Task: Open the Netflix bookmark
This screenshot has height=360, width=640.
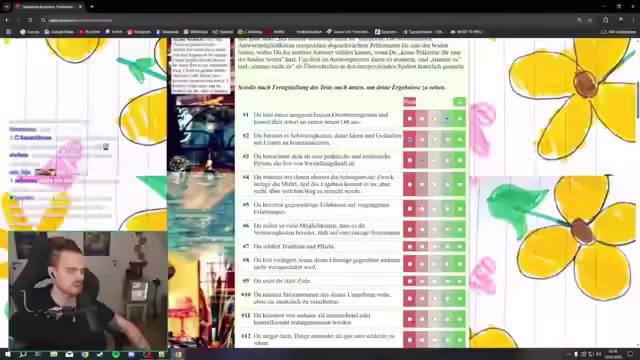Action: coord(276,31)
